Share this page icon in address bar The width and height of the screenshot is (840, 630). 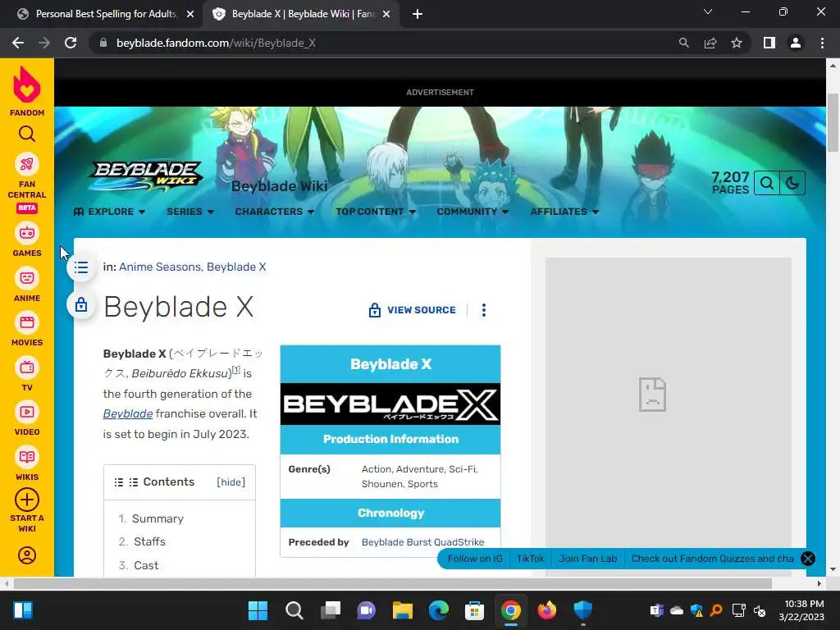[710, 43]
